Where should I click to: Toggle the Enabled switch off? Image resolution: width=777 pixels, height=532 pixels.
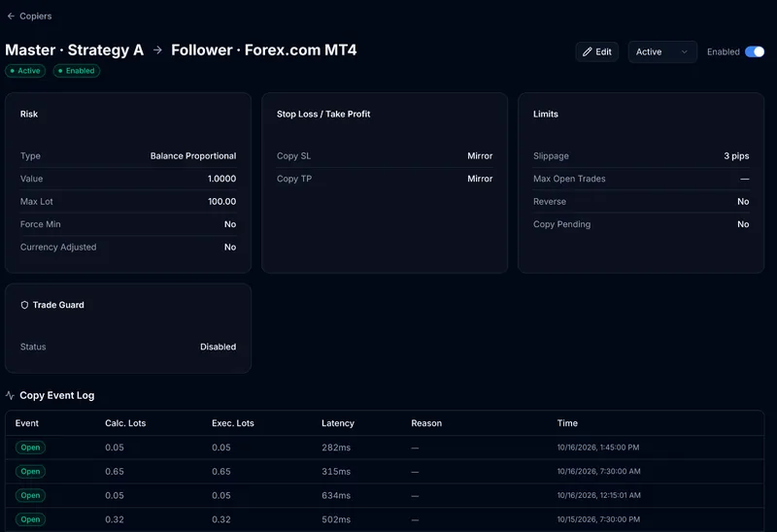coord(755,51)
